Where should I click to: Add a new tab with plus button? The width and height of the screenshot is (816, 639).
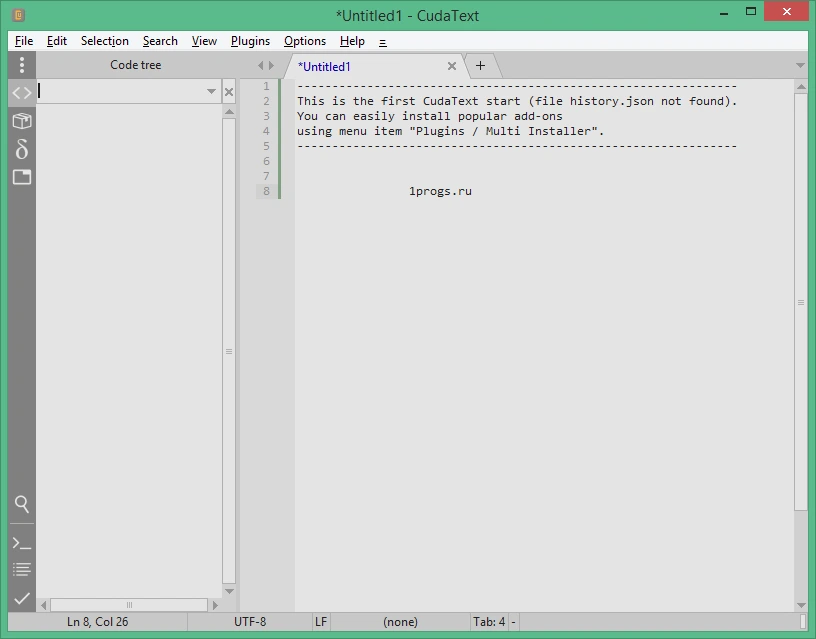(480, 66)
